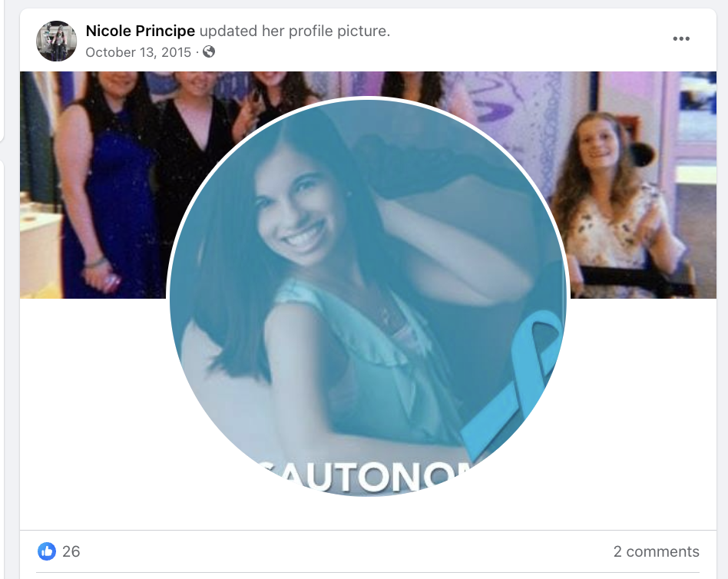Click the teal blouse in the profile photo
Image resolution: width=728 pixels, height=579 pixels.
coord(367,362)
